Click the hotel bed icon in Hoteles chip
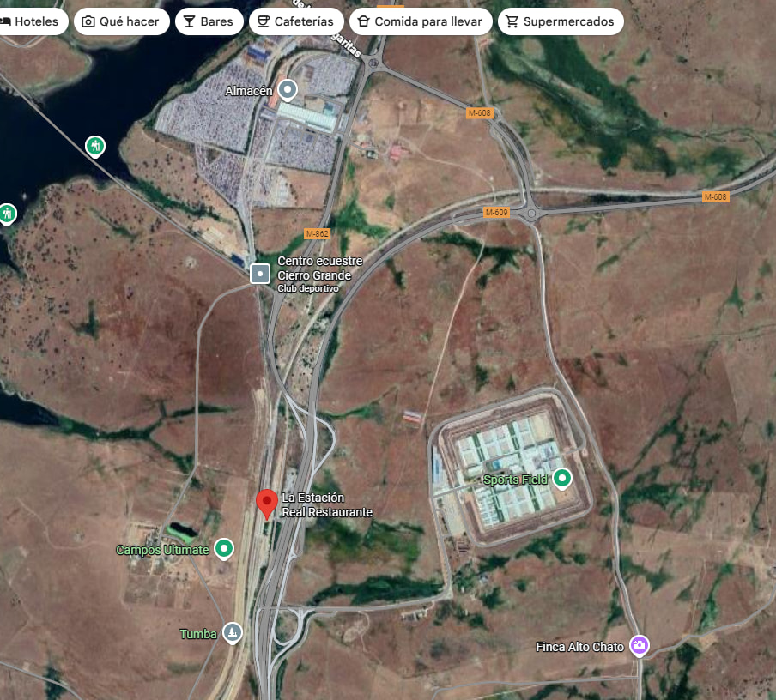 tap(6, 21)
